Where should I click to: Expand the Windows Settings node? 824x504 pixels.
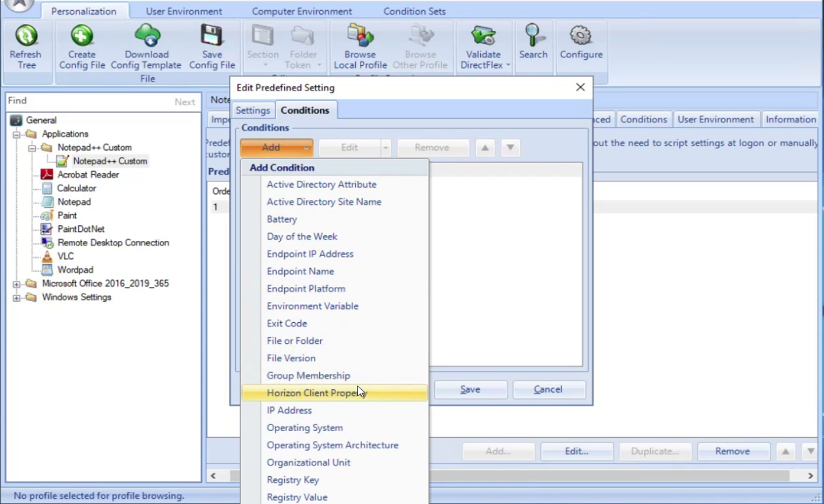click(x=16, y=297)
